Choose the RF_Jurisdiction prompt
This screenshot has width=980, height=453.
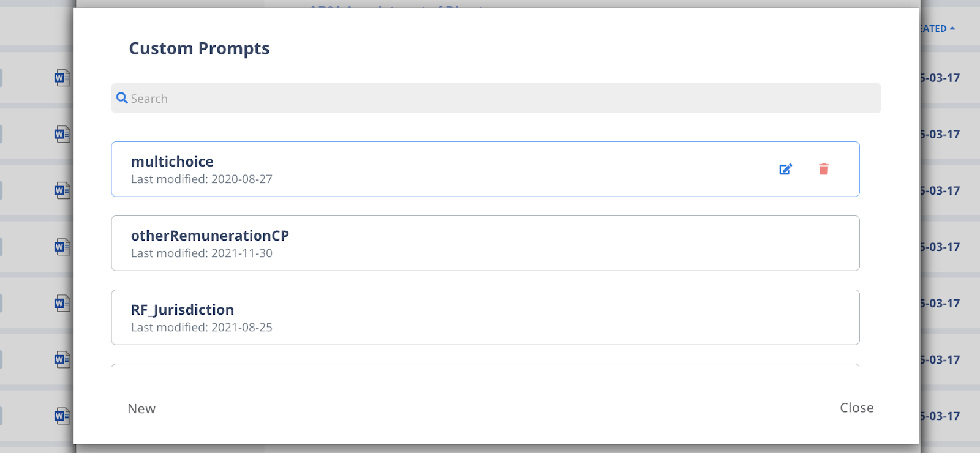pos(485,317)
